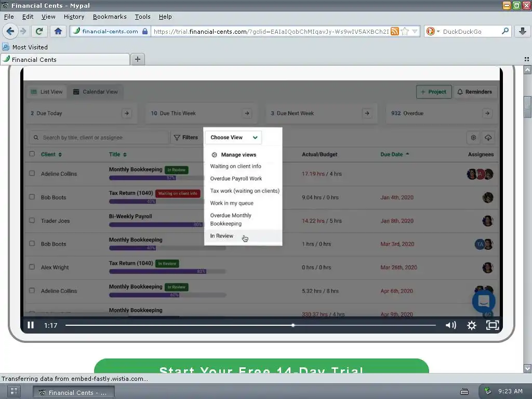Switch to the Calendar View tab
The height and width of the screenshot is (399, 532).
tap(96, 91)
